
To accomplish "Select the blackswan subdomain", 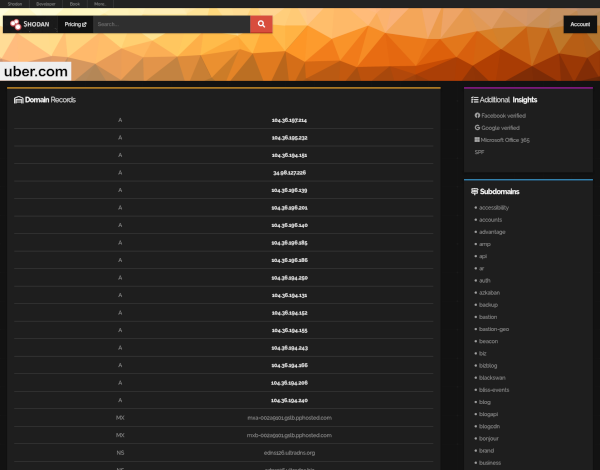I will coord(492,378).
